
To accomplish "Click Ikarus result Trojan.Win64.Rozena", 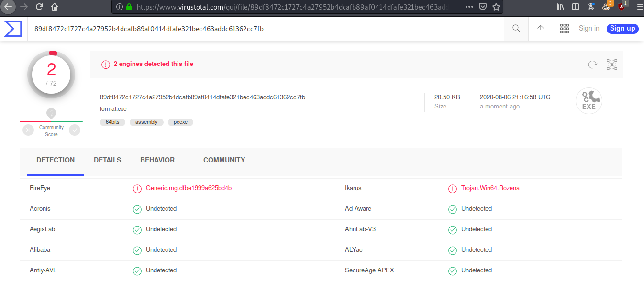I will tap(490, 188).
